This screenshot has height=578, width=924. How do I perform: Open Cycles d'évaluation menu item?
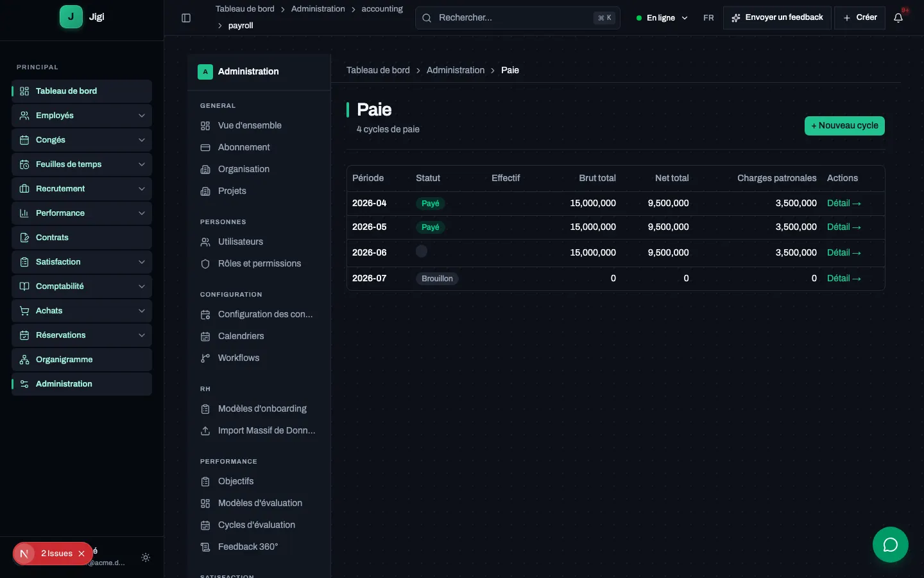(x=259, y=525)
